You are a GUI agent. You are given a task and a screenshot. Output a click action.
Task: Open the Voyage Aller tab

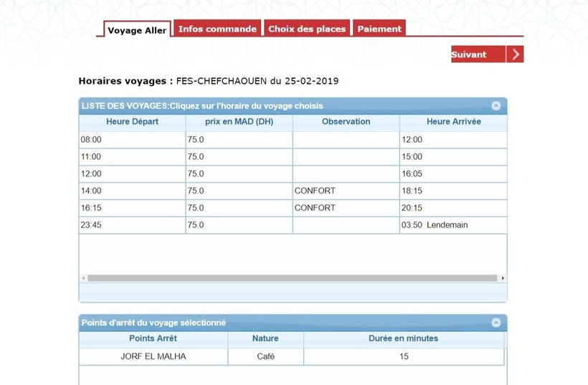pos(137,30)
